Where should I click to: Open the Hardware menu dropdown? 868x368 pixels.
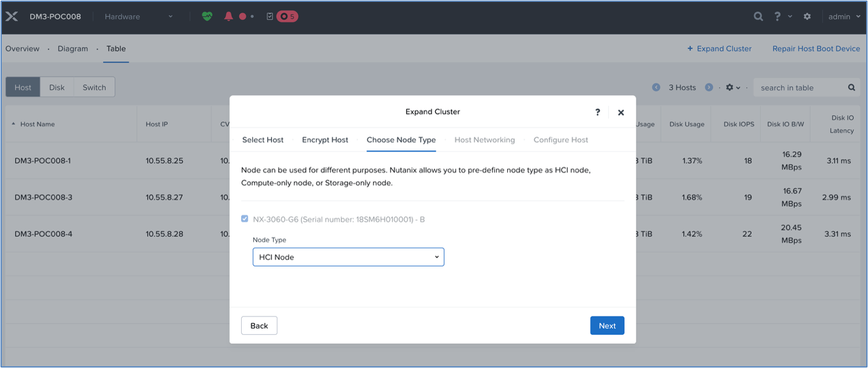138,17
